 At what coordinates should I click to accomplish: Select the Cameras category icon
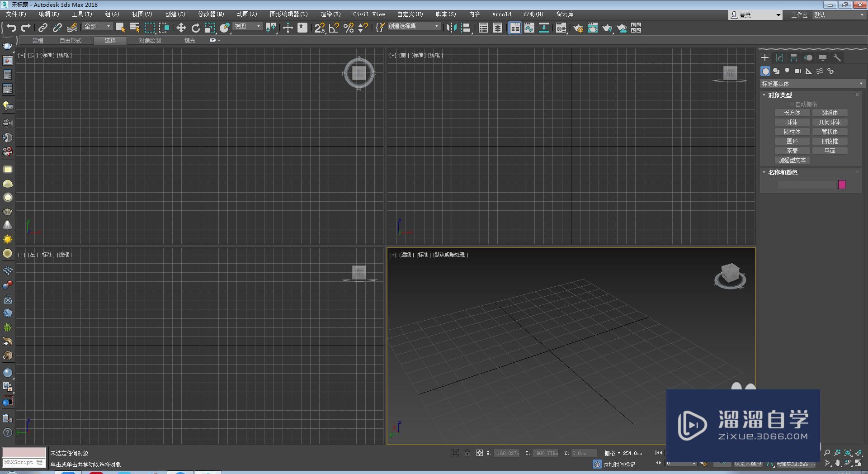(x=798, y=71)
